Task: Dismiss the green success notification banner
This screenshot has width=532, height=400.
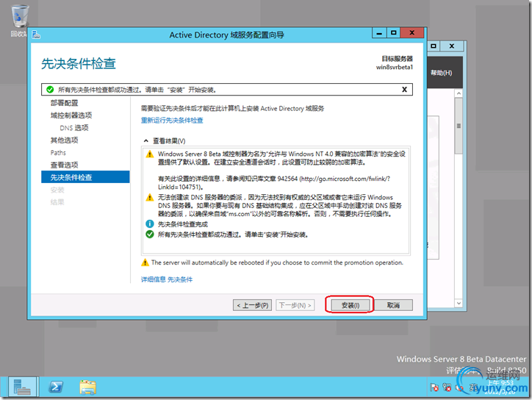Action: (x=404, y=89)
